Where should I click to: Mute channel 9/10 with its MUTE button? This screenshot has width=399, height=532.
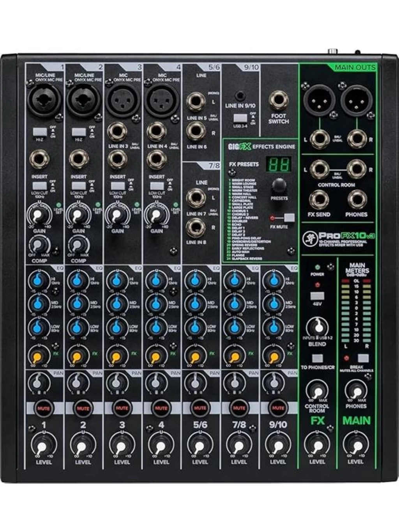(278, 408)
